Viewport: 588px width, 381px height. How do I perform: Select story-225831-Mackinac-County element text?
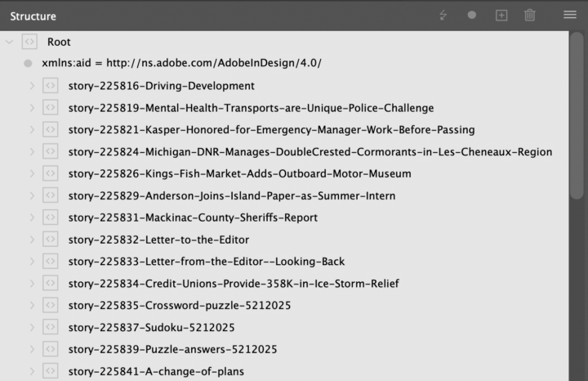(x=193, y=217)
